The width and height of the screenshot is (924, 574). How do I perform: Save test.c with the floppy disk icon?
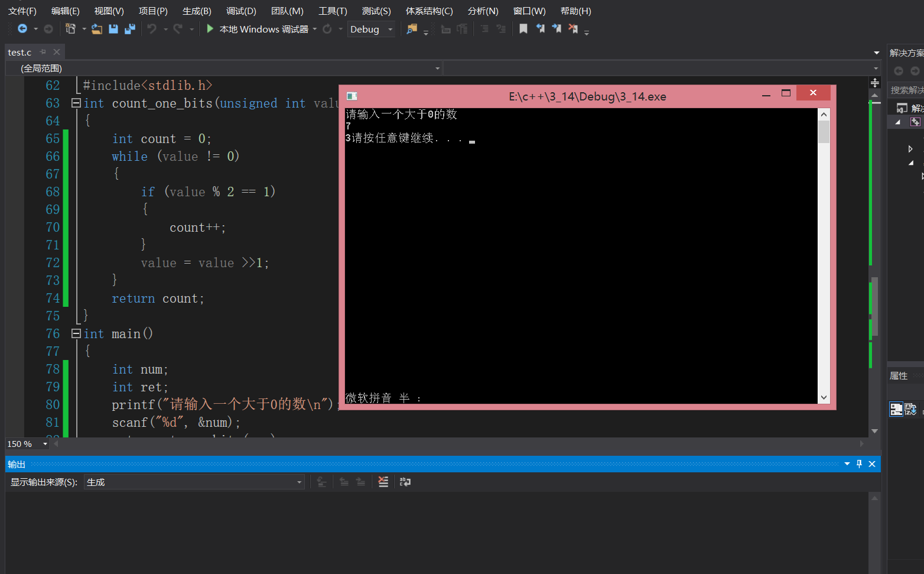(113, 28)
